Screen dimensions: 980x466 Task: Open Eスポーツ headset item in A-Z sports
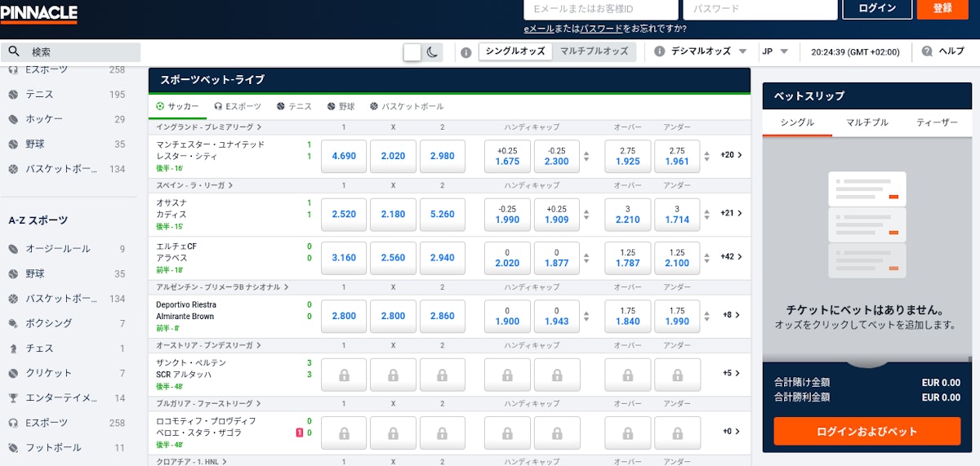point(67,423)
